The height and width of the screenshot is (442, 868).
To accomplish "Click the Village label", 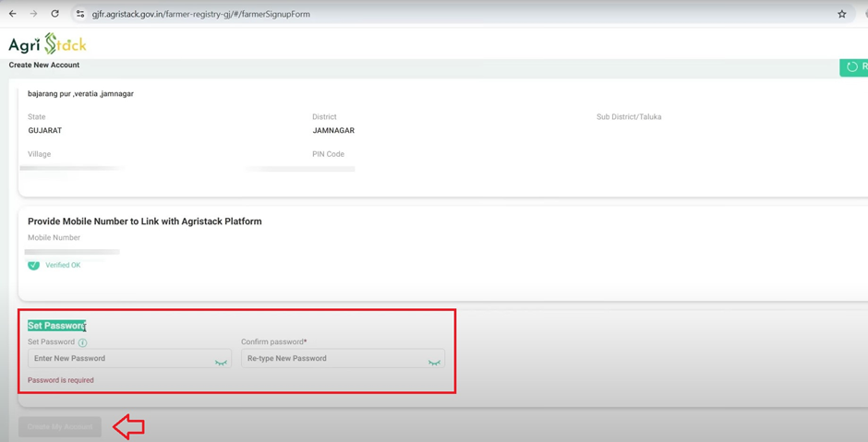I will [x=40, y=154].
